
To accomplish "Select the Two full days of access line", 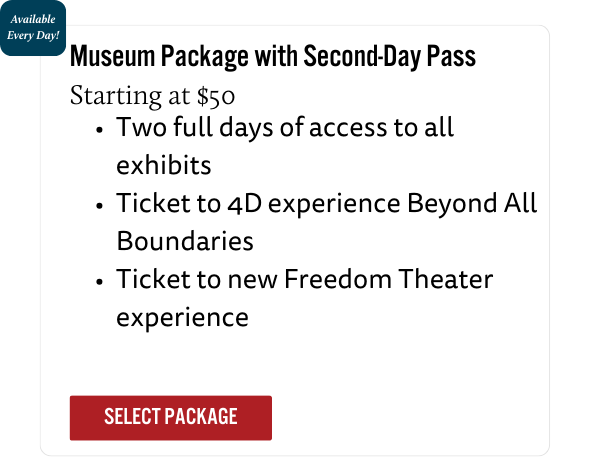I will click(285, 127).
